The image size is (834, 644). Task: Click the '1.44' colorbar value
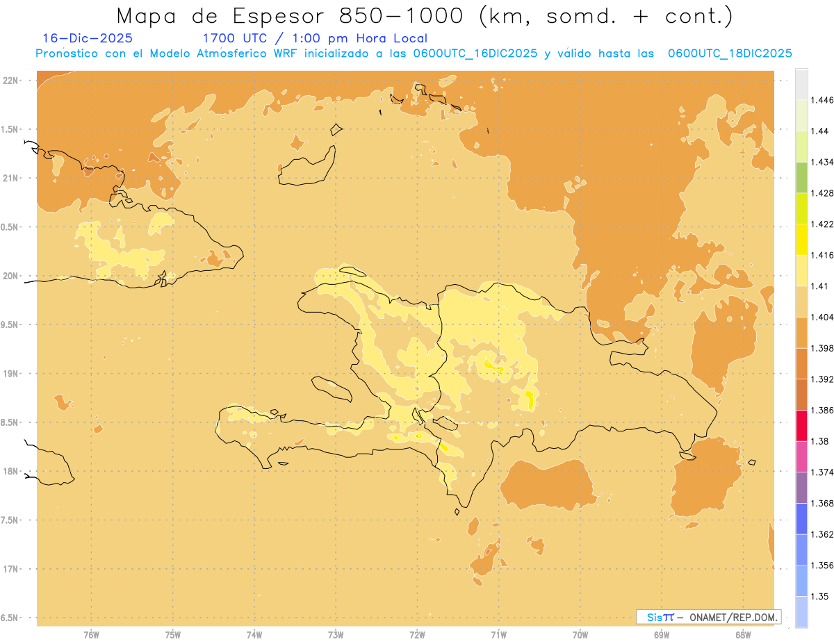coord(820,131)
